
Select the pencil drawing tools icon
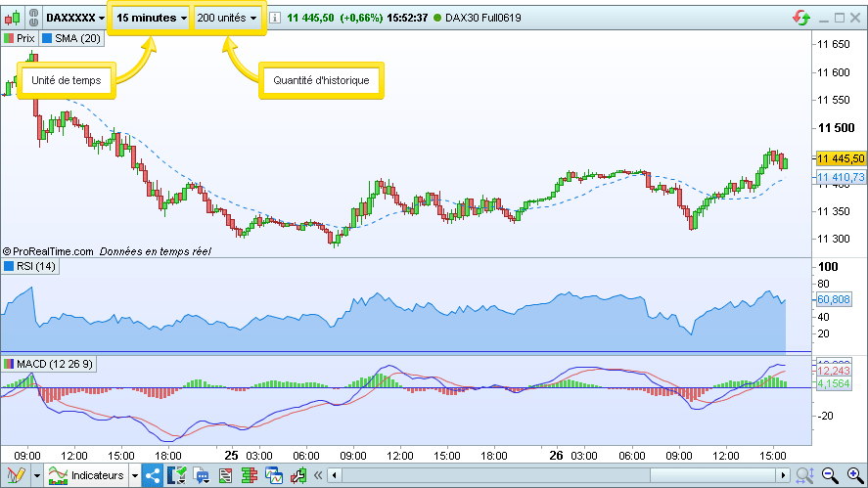point(14,476)
